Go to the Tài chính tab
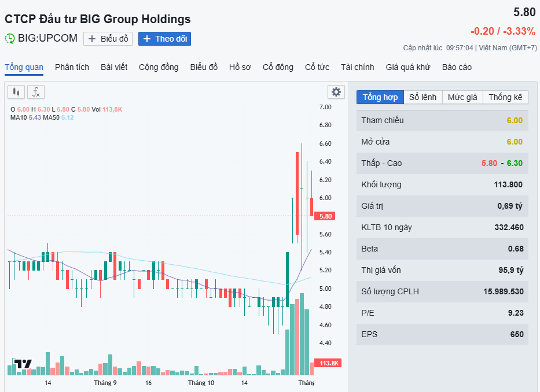Viewport: 540px width, 392px height. click(x=357, y=67)
